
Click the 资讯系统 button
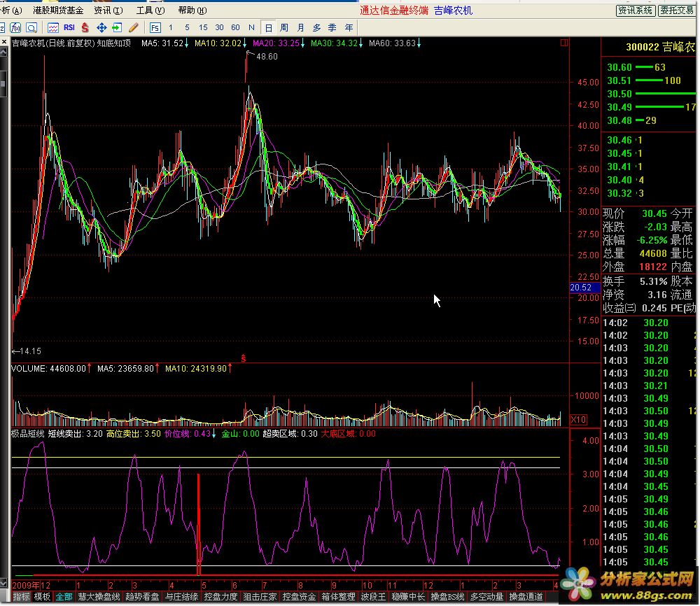(636, 10)
